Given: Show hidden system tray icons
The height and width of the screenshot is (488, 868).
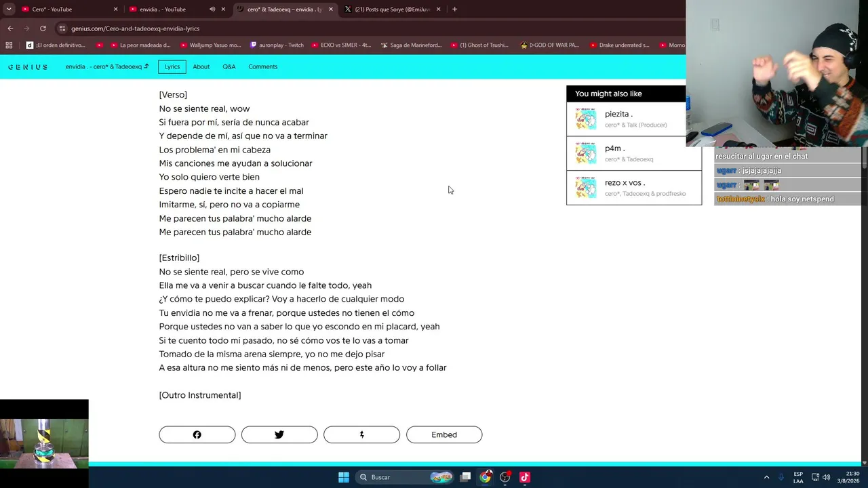Looking at the screenshot, I should (x=766, y=477).
